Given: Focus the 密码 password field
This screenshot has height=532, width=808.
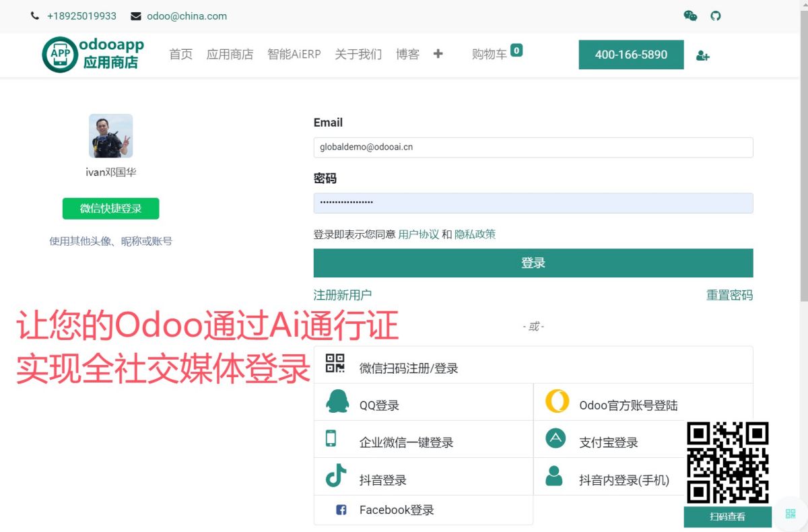Looking at the screenshot, I should pos(533,203).
